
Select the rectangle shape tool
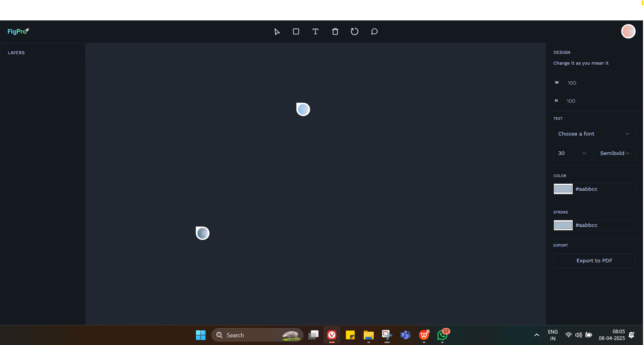tap(296, 31)
